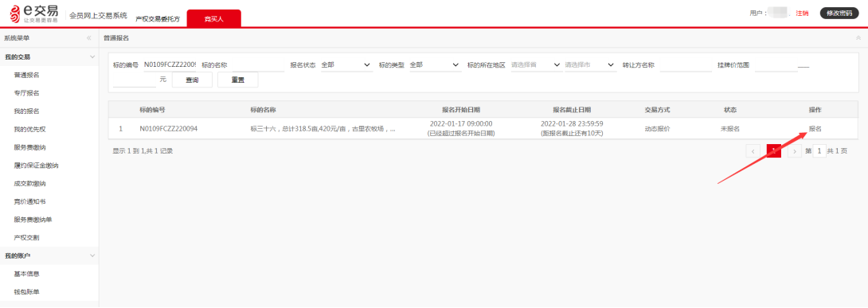Click the 2022-01-28 23:59:59 deadline

(x=572, y=124)
